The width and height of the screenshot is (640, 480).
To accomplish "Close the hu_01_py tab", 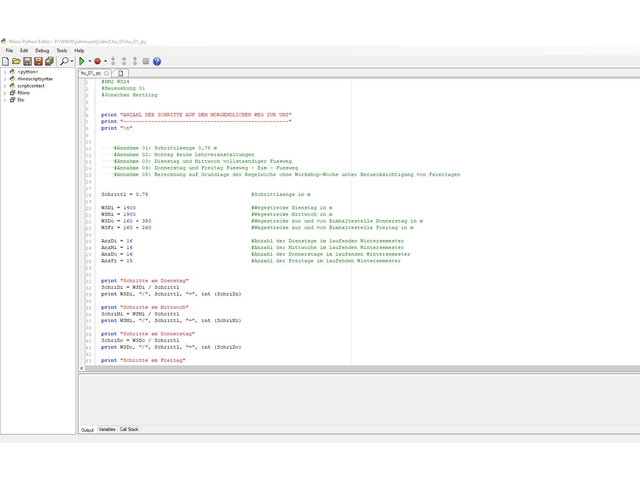I will pos(107,73).
